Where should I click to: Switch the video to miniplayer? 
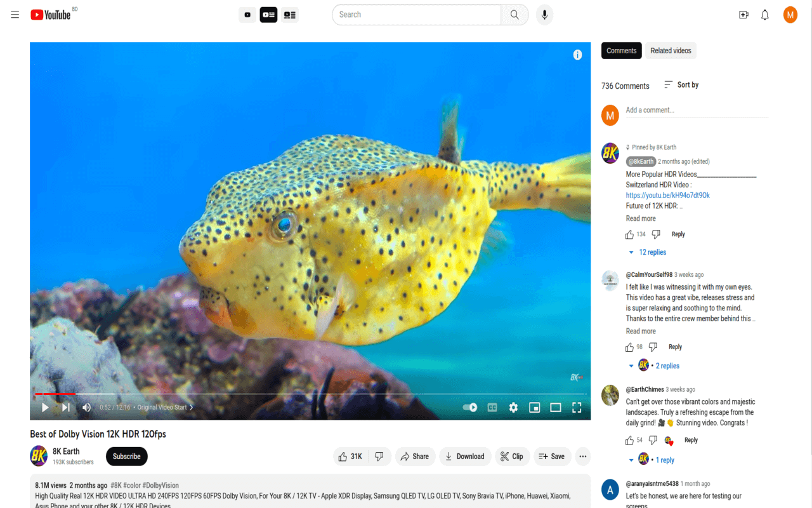pyautogui.click(x=534, y=407)
